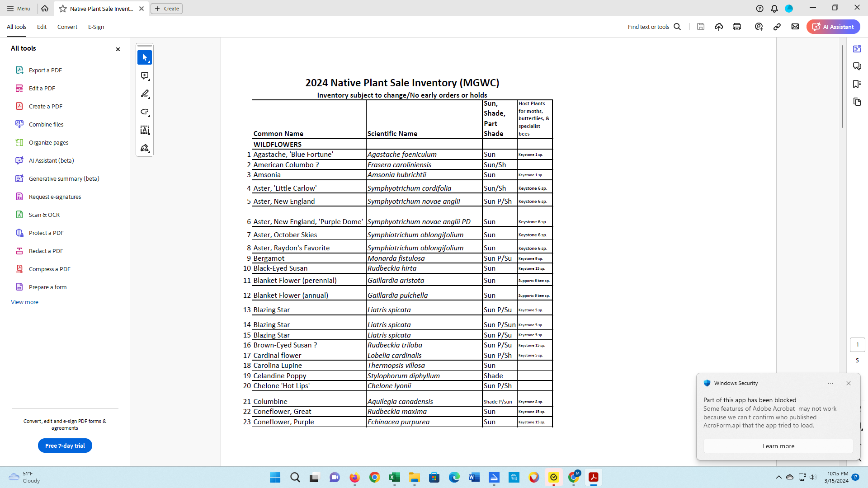Open Windows Security notification options menu
This screenshot has height=488, width=868.
coord(830,383)
